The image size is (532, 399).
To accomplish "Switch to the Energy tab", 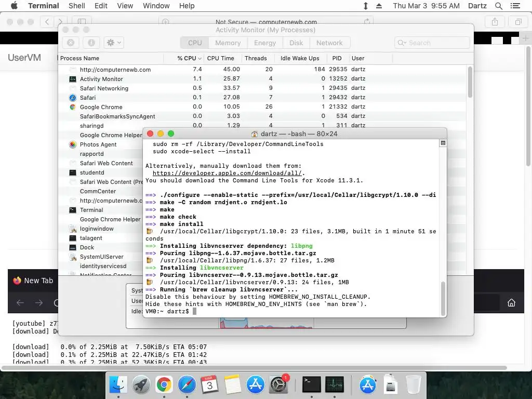I will click(x=265, y=43).
